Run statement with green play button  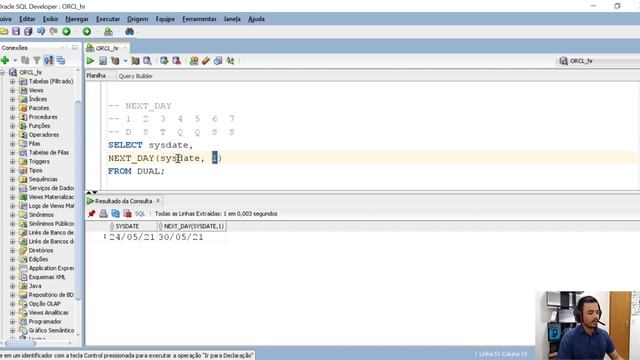pos(90,61)
